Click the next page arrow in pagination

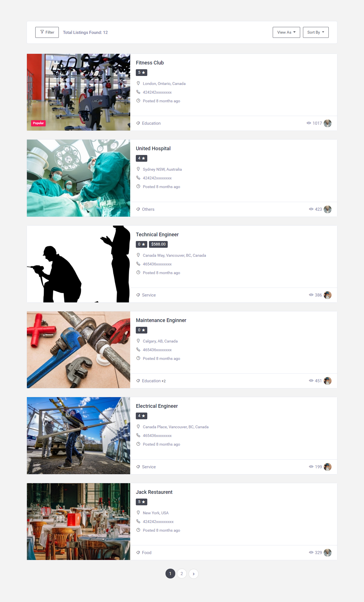pos(193,574)
